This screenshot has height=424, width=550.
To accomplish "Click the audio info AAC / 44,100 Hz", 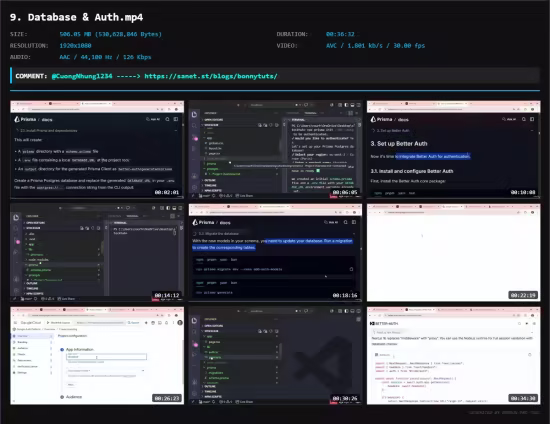I will coord(105,57).
